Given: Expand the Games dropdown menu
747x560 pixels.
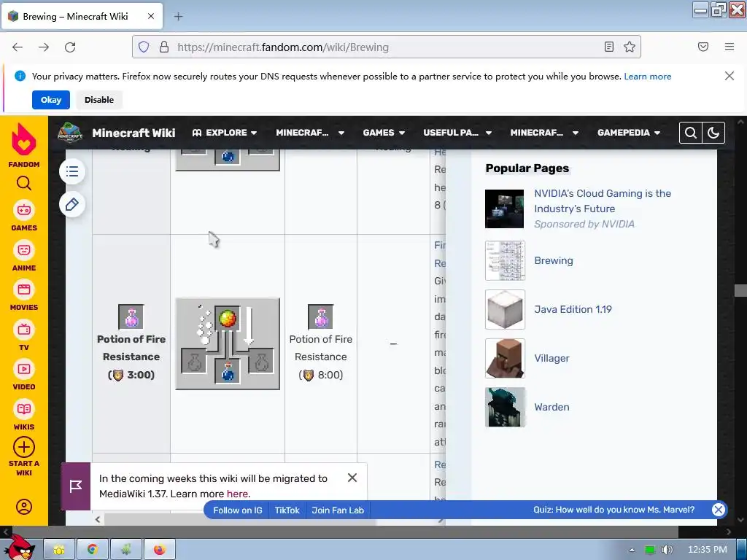Looking at the screenshot, I should pos(384,133).
